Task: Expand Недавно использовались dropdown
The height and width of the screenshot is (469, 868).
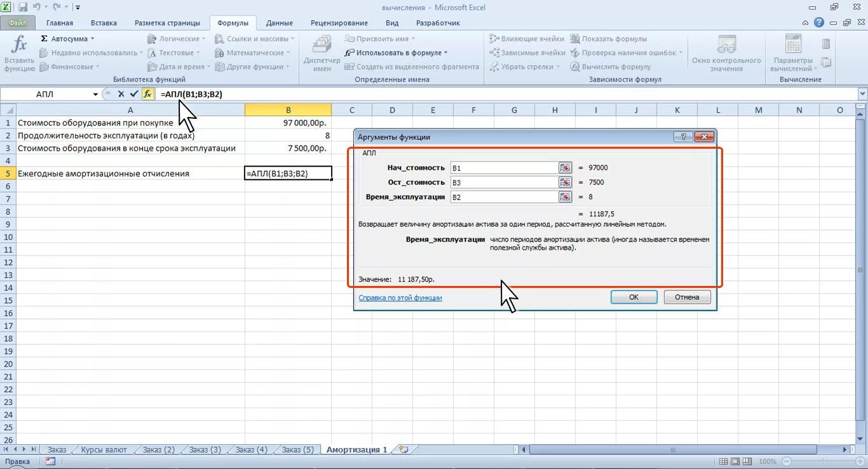Action: point(142,53)
